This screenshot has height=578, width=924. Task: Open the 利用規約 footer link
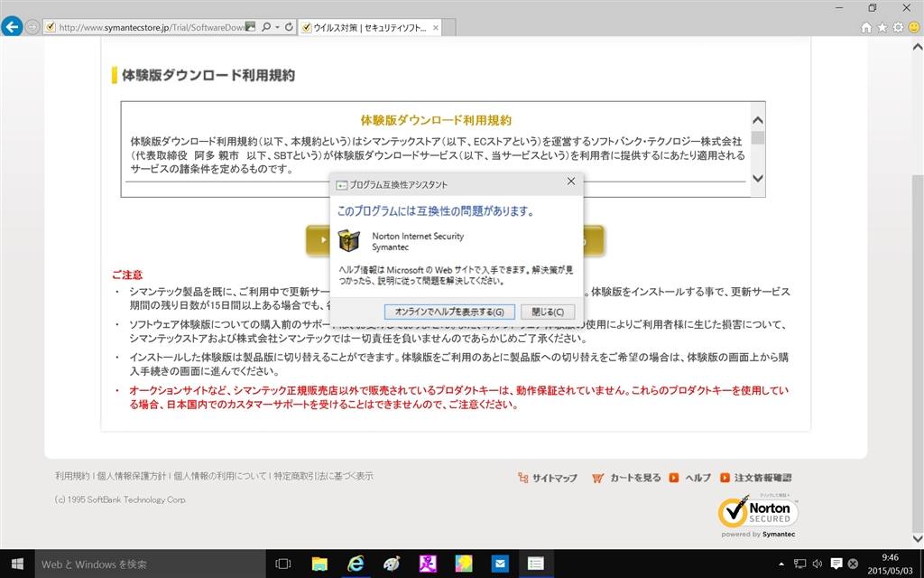(x=72, y=476)
